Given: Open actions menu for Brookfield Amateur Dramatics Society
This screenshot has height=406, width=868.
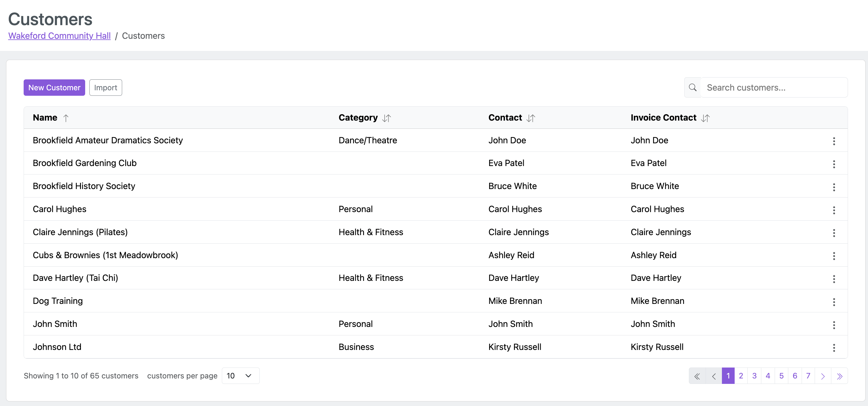Looking at the screenshot, I should click(834, 141).
